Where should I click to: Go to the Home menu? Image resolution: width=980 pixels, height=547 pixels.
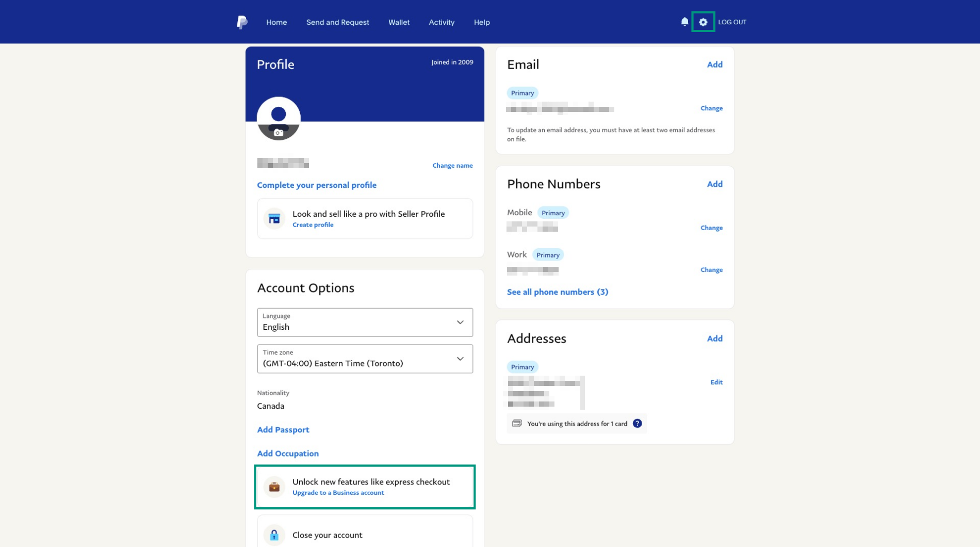[276, 22]
